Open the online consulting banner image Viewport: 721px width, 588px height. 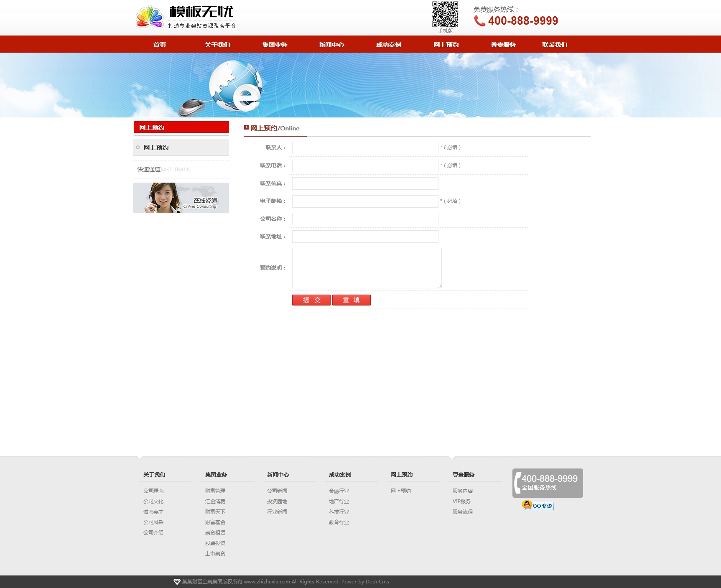pyautogui.click(x=181, y=198)
